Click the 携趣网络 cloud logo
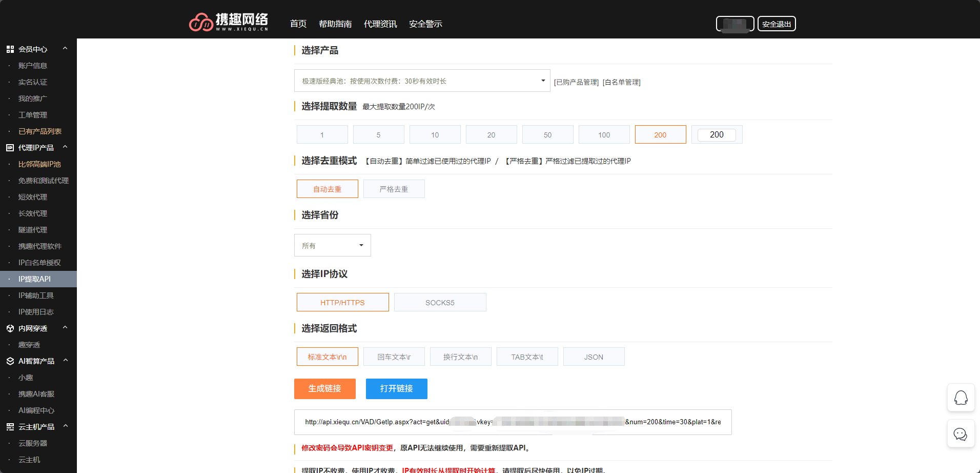Viewport: 980px width, 473px height. point(202,22)
